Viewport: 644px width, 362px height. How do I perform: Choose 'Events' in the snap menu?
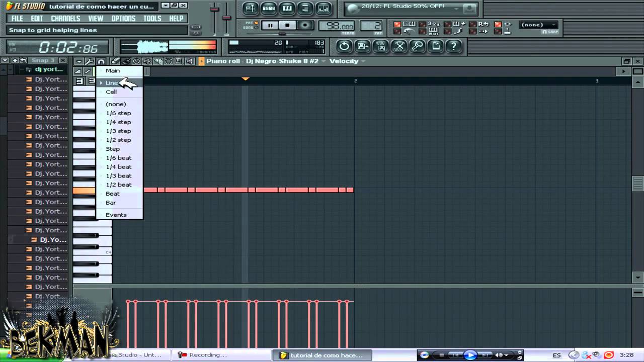pyautogui.click(x=119, y=215)
